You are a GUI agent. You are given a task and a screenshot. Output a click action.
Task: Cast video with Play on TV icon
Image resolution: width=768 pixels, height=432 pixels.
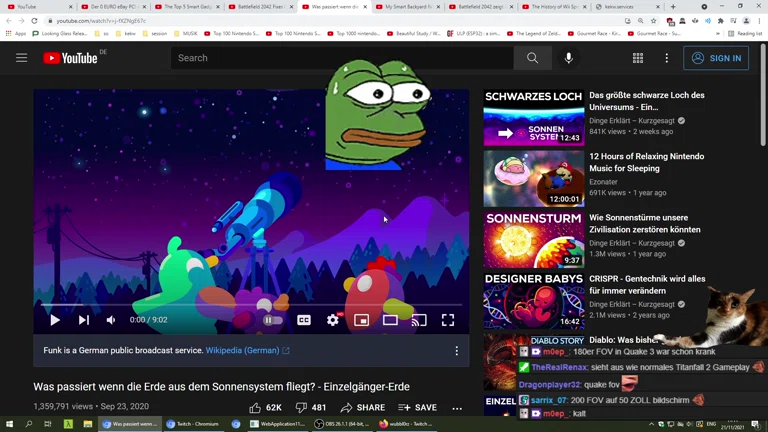coord(419,320)
